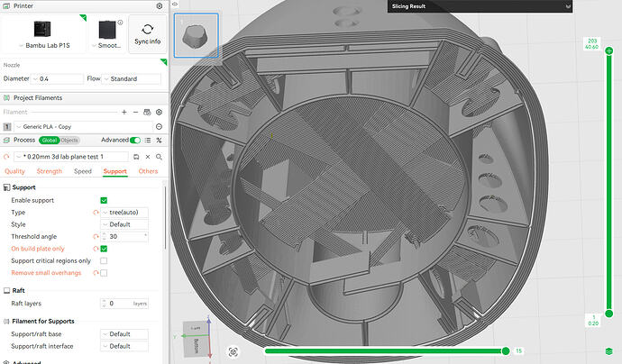Click the plate type info icon

point(120,23)
